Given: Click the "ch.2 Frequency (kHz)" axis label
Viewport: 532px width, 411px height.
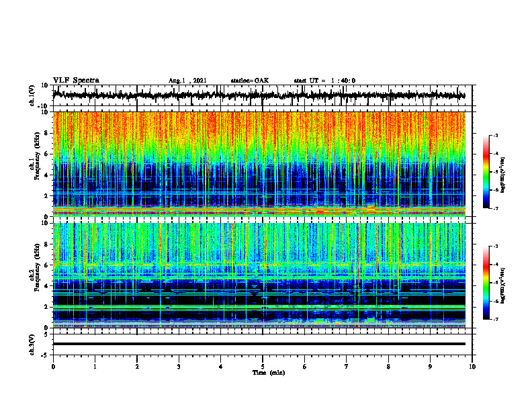Looking at the screenshot, I should 35,269.
